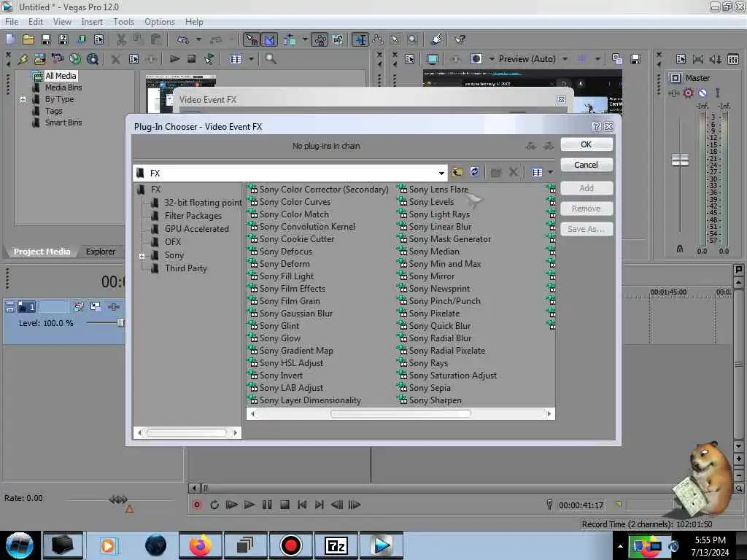747x560 pixels.
Task: Select GPU Accelerated folder in FX tree
Action: (197, 229)
